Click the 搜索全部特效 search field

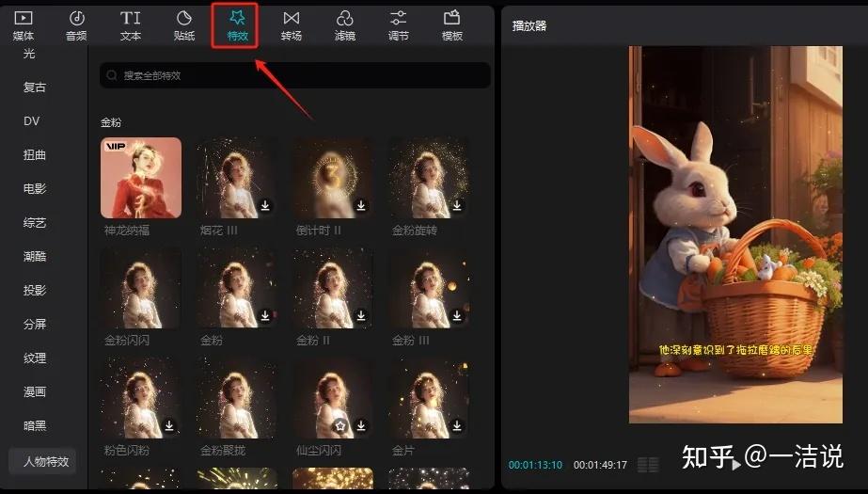(295, 75)
